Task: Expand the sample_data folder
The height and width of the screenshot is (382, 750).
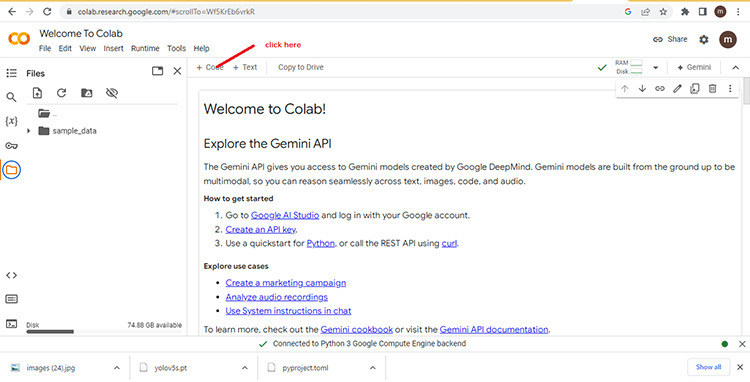Action: click(x=28, y=131)
